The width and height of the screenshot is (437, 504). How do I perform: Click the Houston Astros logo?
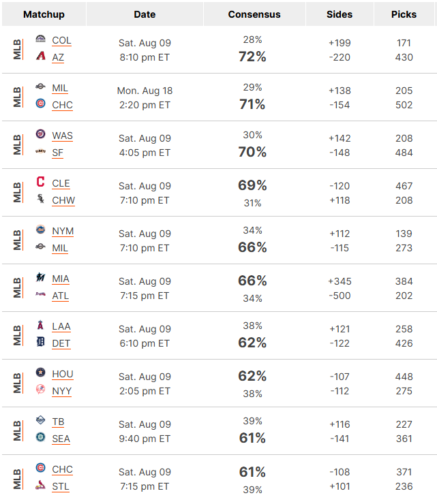click(x=40, y=373)
